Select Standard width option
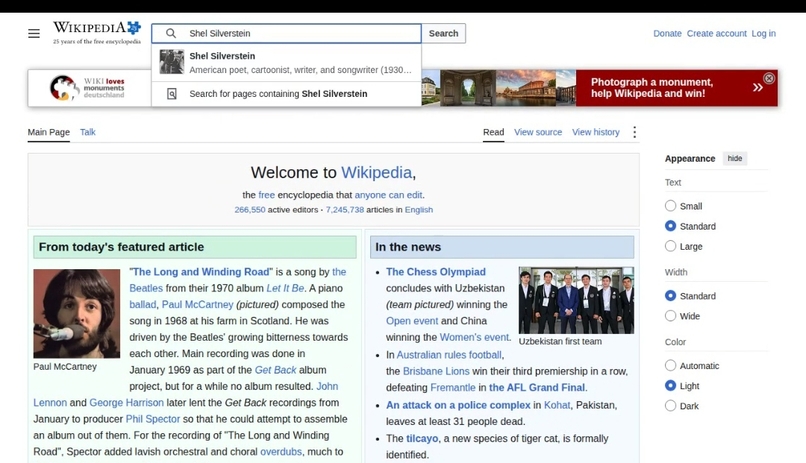The image size is (806, 463). click(670, 295)
